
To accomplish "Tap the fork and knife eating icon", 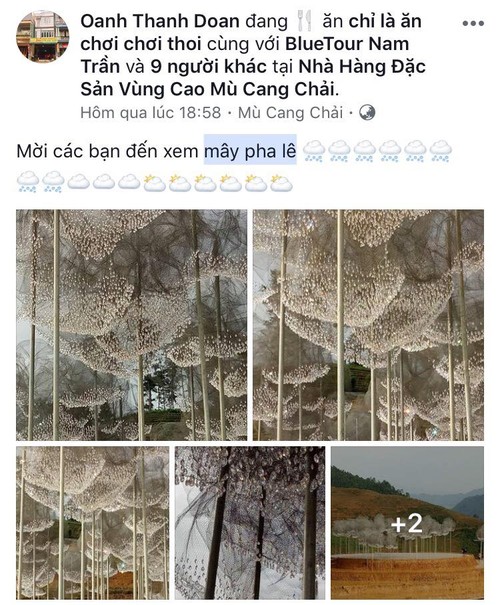I will (305, 21).
